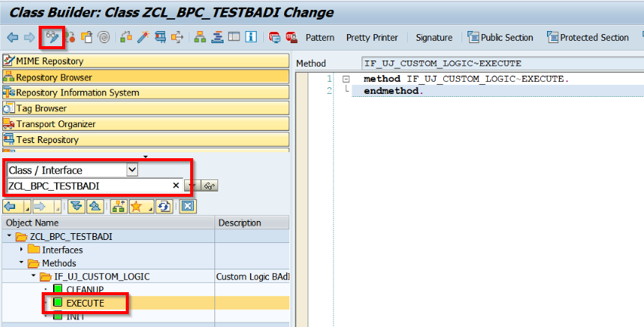
Task: Click Set/Delete Session Breakpoint icon
Action: pyautogui.click(x=274, y=37)
